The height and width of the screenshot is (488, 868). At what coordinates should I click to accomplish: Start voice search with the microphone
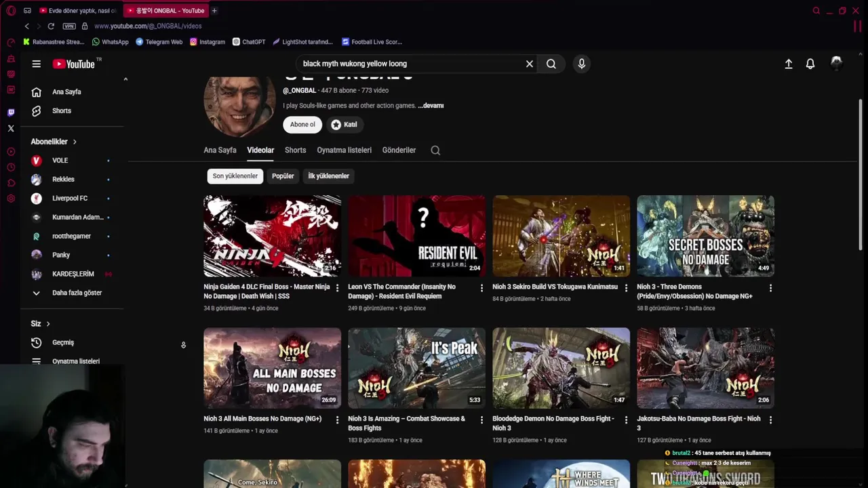[x=581, y=64]
